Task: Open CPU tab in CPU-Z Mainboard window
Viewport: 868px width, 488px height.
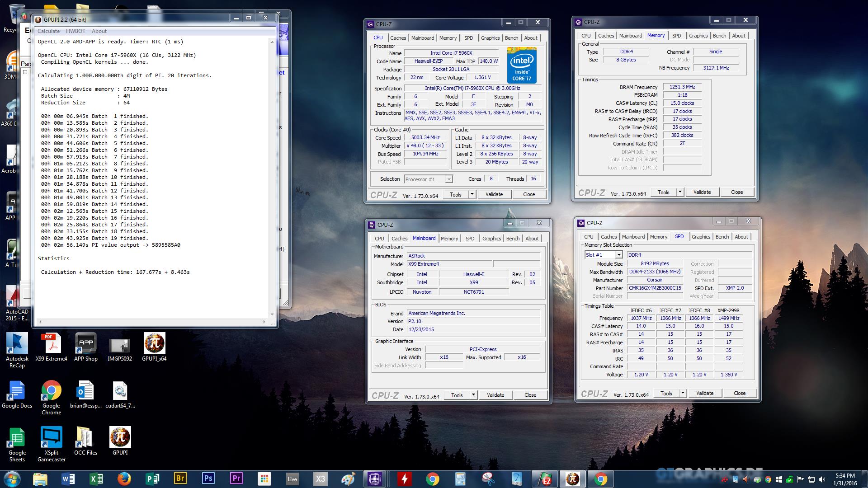Action: [x=379, y=239]
